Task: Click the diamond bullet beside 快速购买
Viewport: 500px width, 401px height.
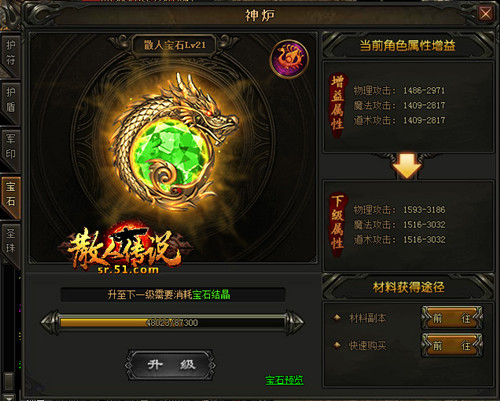Action: [337, 345]
